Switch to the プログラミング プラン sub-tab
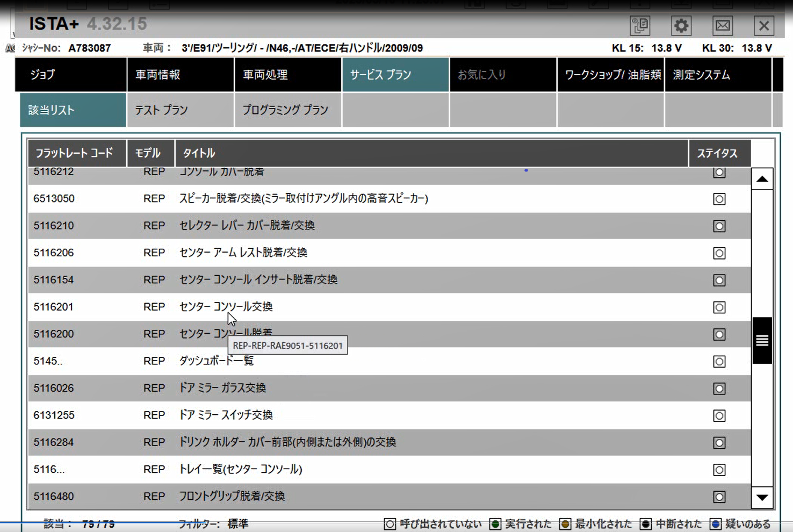The height and width of the screenshot is (532, 793). point(288,110)
